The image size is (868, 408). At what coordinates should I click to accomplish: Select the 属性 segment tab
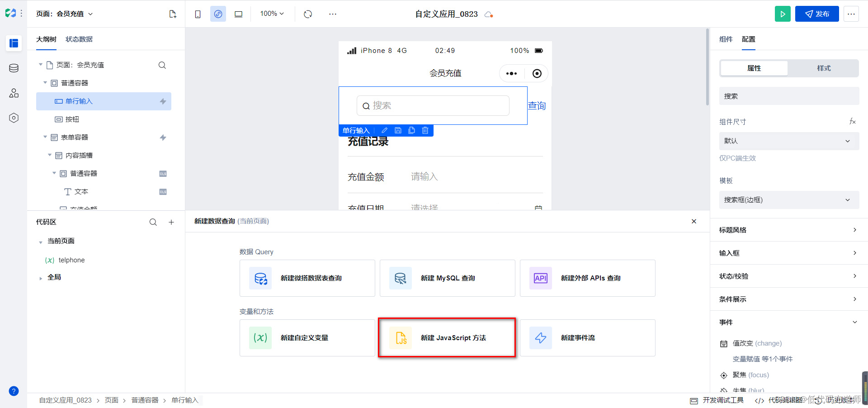754,68
